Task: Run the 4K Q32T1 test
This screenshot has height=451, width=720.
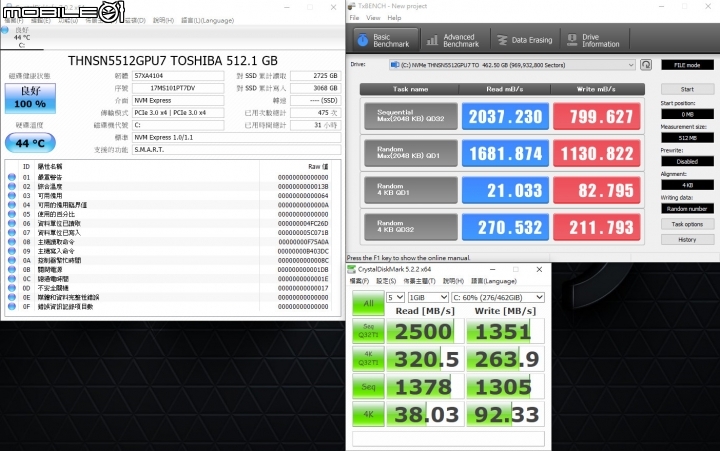Action: coord(368,359)
